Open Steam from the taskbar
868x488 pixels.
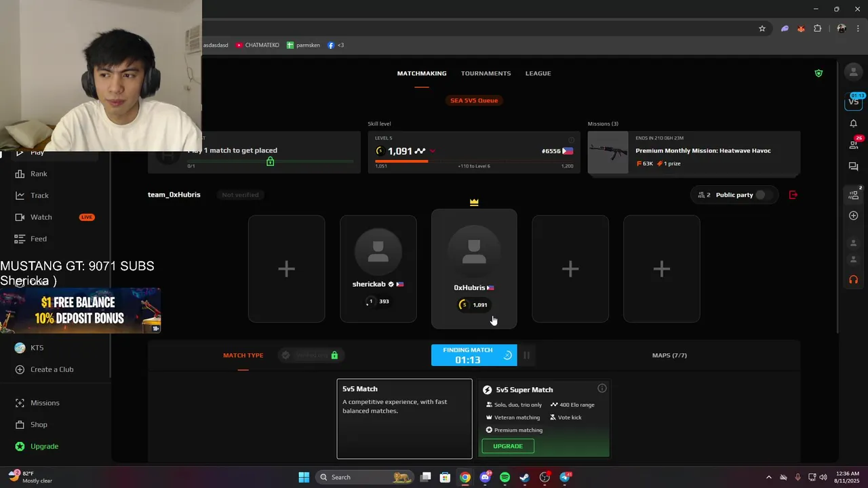[x=524, y=477]
